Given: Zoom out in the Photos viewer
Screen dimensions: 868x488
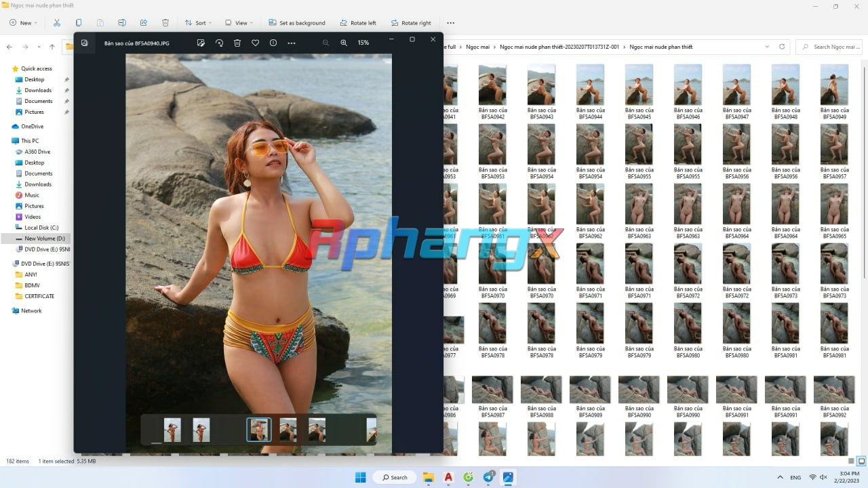Looking at the screenshot, I should click(x=325, y=43).
